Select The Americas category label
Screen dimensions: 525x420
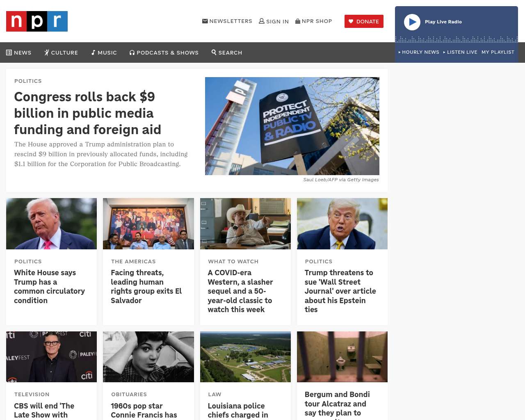(x=133, y=261)
